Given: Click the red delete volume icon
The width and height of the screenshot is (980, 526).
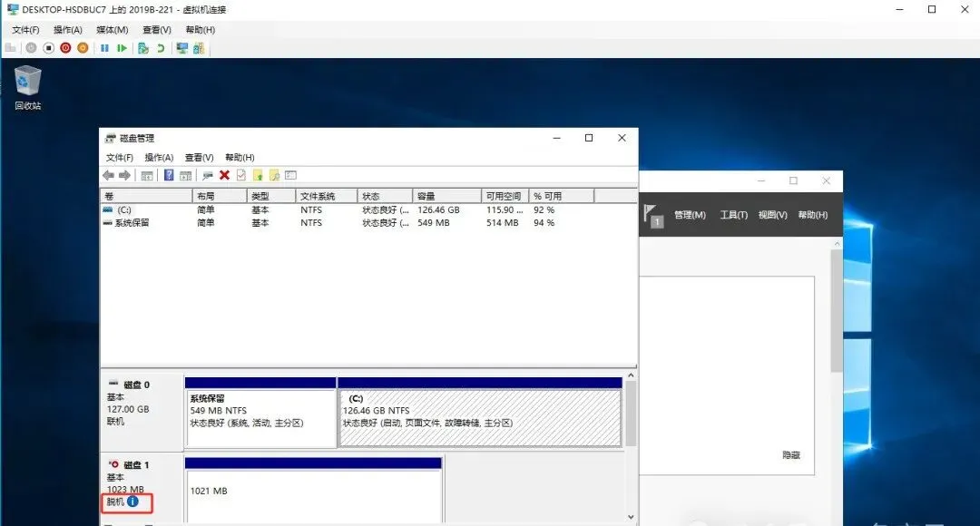Looking at the screenshot, I should (x=223, y=174).
